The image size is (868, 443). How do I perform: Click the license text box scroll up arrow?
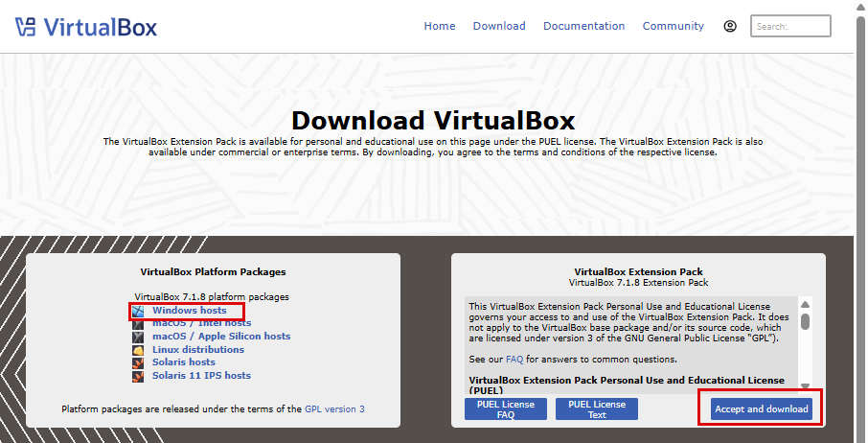(x=806, y=304)
